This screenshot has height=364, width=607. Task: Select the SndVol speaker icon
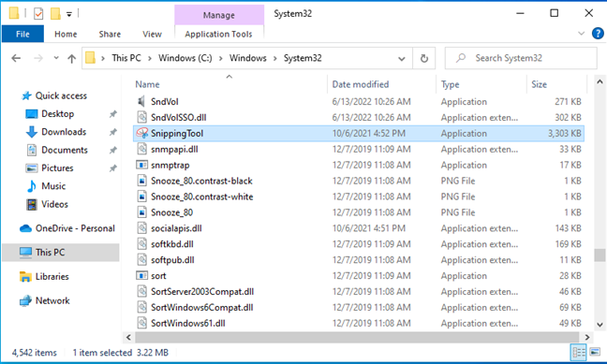pyautogui.click(x=141, y=102)
